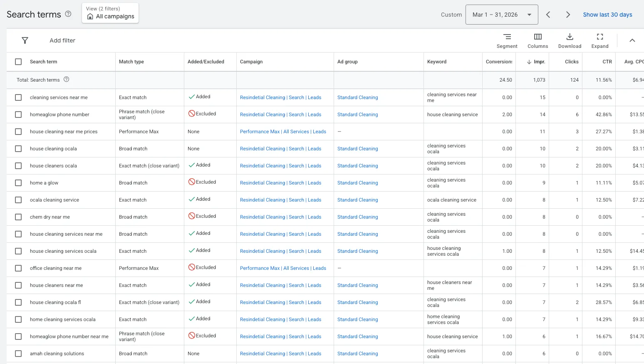
Task: Check the house cleaning ocala row
Action: pos(18,149)
